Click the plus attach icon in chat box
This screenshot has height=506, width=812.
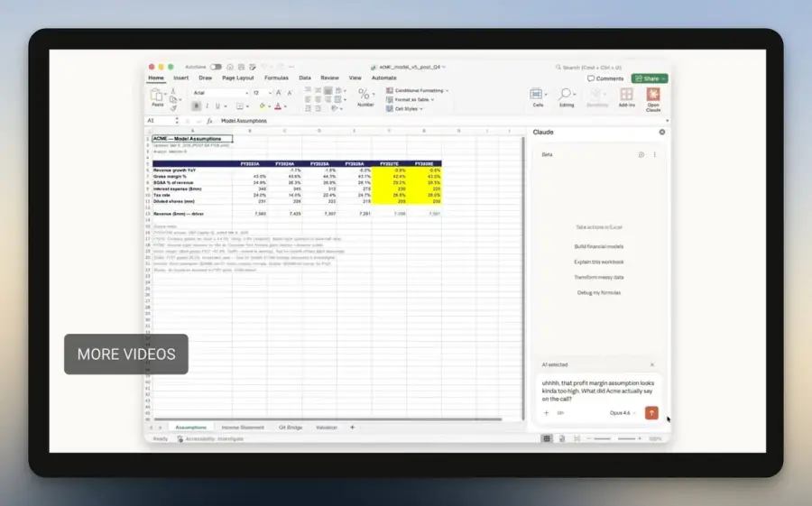546,413
